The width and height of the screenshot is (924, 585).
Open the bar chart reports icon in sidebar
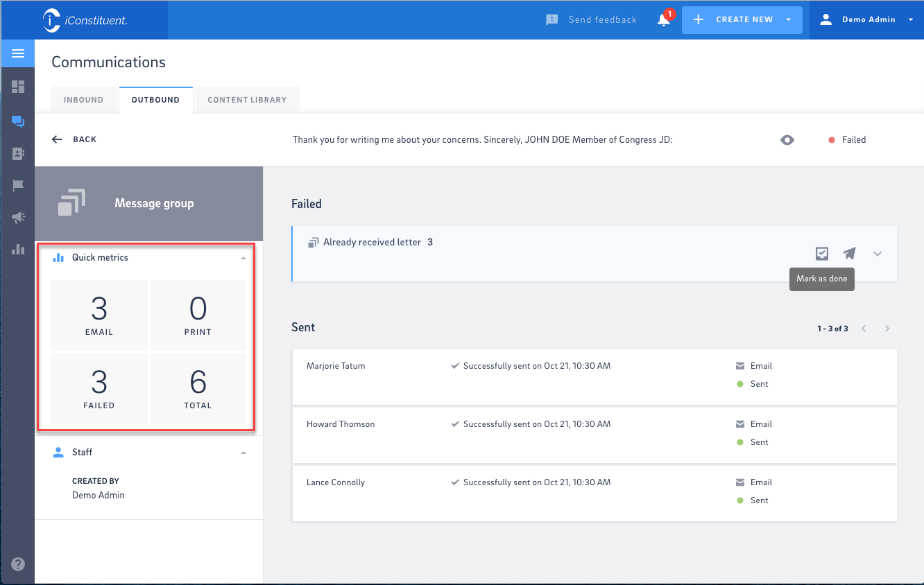(18, 250)
